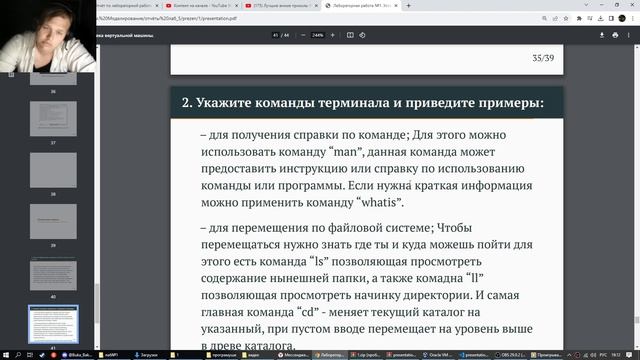Close the second YouTube tab
The height and width of the screenshot is (360, 640).
(x=316, y=6)
